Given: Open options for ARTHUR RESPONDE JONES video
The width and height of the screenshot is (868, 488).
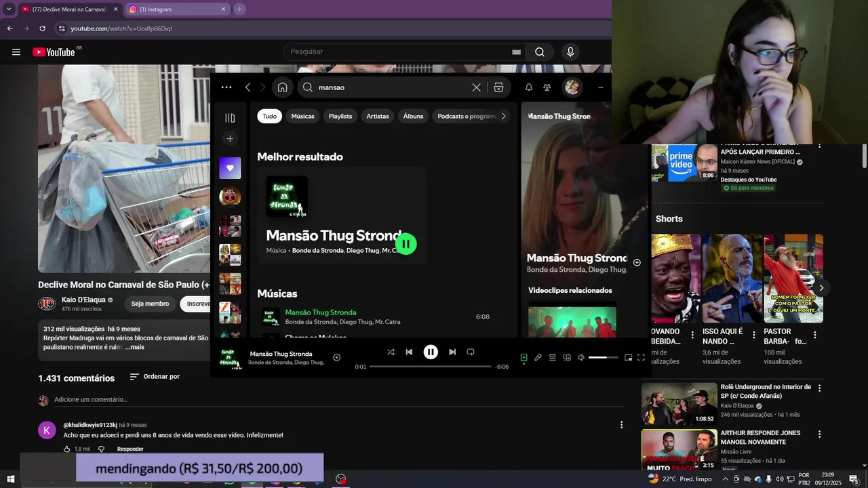Looking at the screenshot, I should coord(819,434).
